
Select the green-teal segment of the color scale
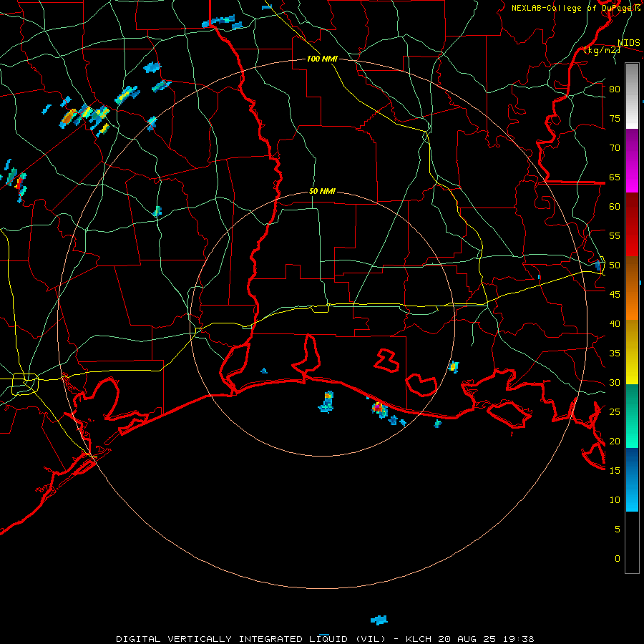tap(632, 416)
